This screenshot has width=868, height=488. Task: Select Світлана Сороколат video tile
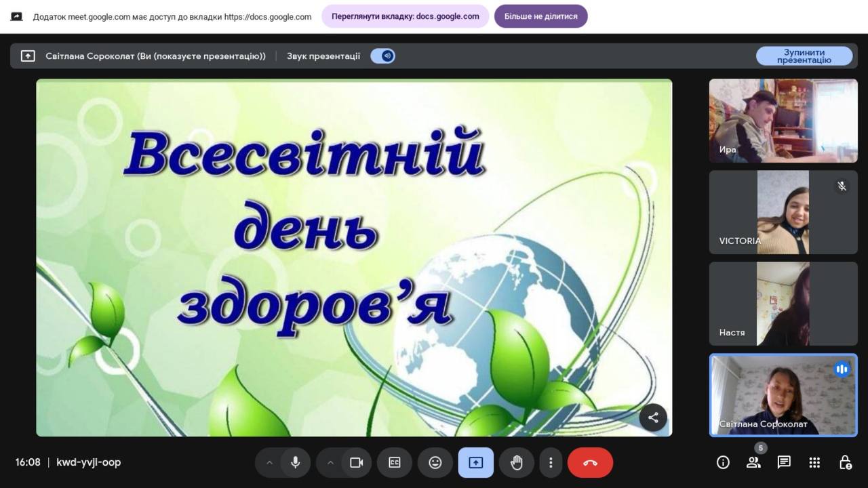[x=783, y=395]
